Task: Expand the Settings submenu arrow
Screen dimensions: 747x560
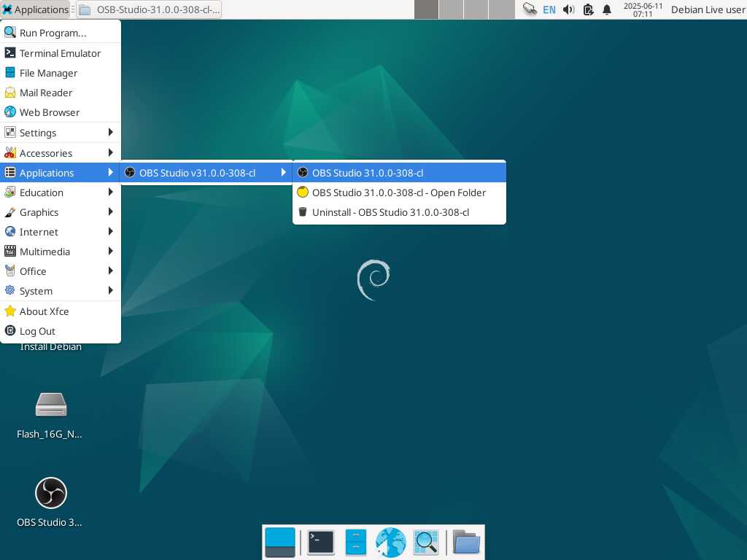Action: (111, 133)
